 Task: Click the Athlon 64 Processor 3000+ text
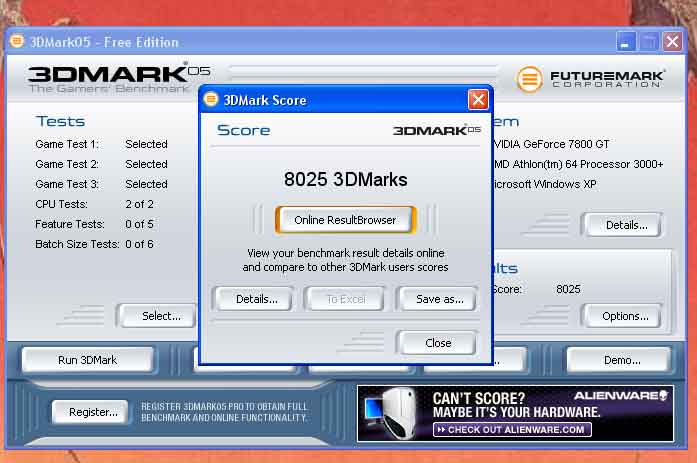click(578, 164)
